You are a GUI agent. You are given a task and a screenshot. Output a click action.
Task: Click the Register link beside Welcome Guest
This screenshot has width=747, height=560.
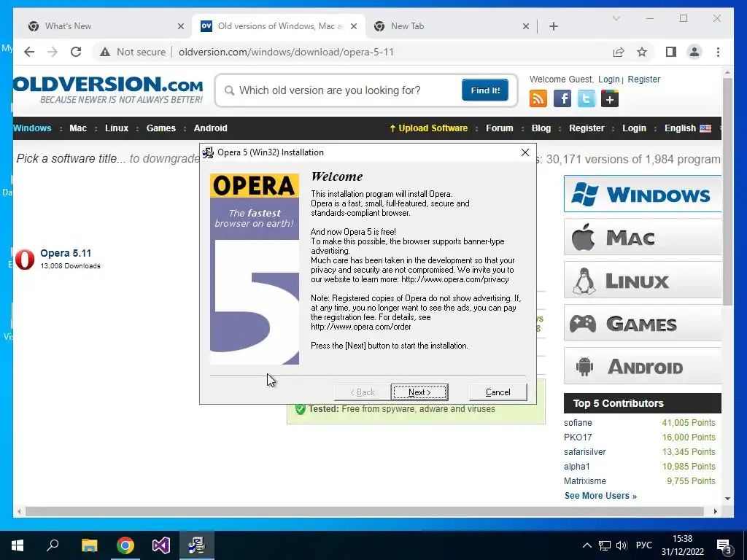643,79
